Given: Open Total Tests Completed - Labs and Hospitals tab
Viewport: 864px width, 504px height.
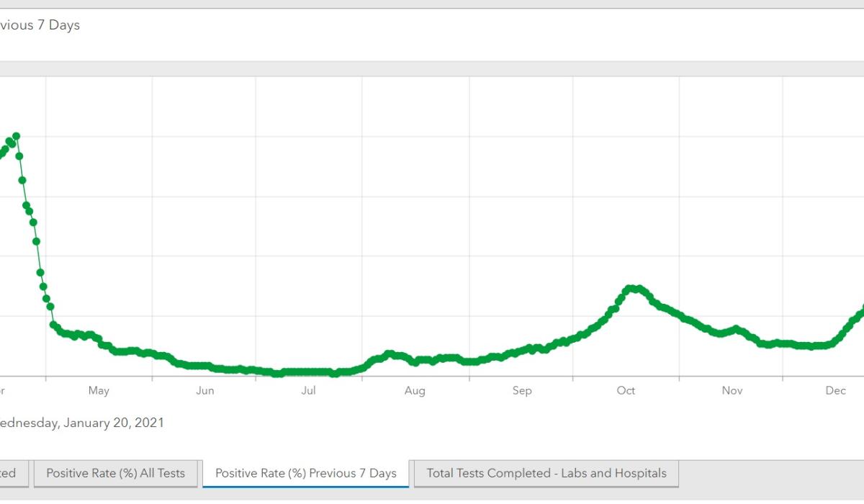Looking at the screenshot, I should pyautogui.click(x=546, y=473).
